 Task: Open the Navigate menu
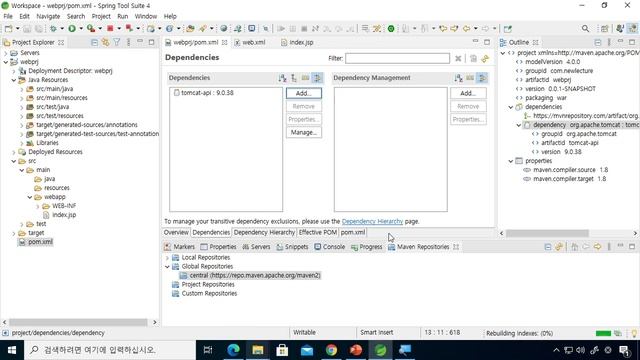pos(48,16)
